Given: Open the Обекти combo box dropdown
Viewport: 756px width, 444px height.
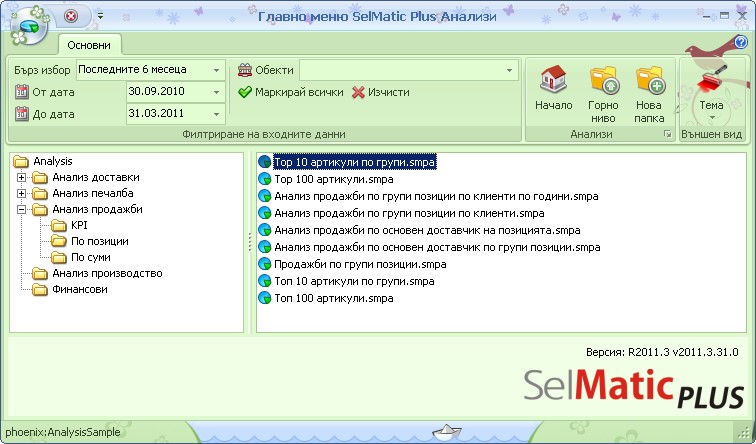Looking at the screenshot, I should tap(509, 70).
